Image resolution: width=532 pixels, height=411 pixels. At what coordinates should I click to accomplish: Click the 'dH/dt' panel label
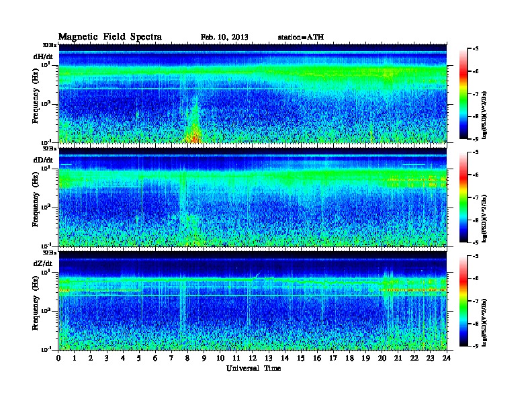point(43,56)
